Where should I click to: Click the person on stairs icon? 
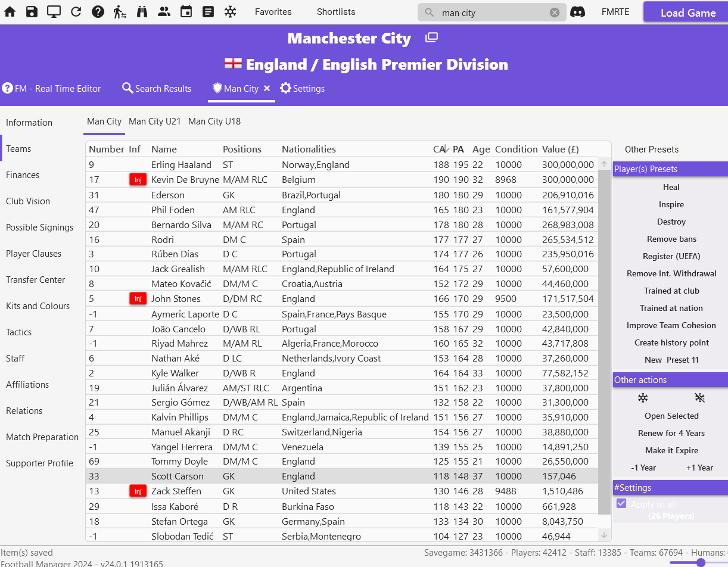[x=120, y=12]
